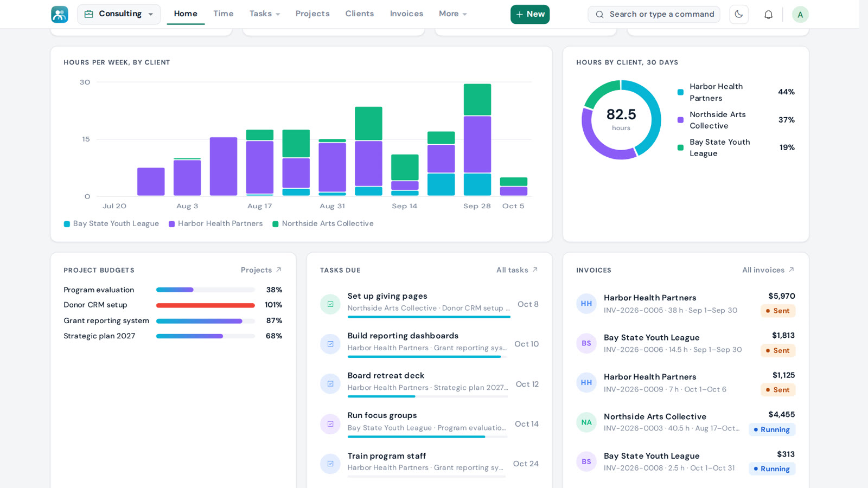Select Grant reporting system budget row
This screenshot has height=488, width=868.
click(x=173, y=321)
